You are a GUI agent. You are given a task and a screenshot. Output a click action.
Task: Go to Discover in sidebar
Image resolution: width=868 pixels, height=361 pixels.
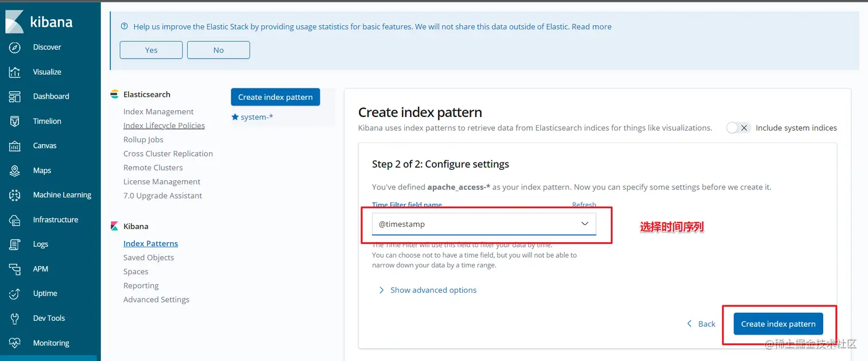pos(47,47)
